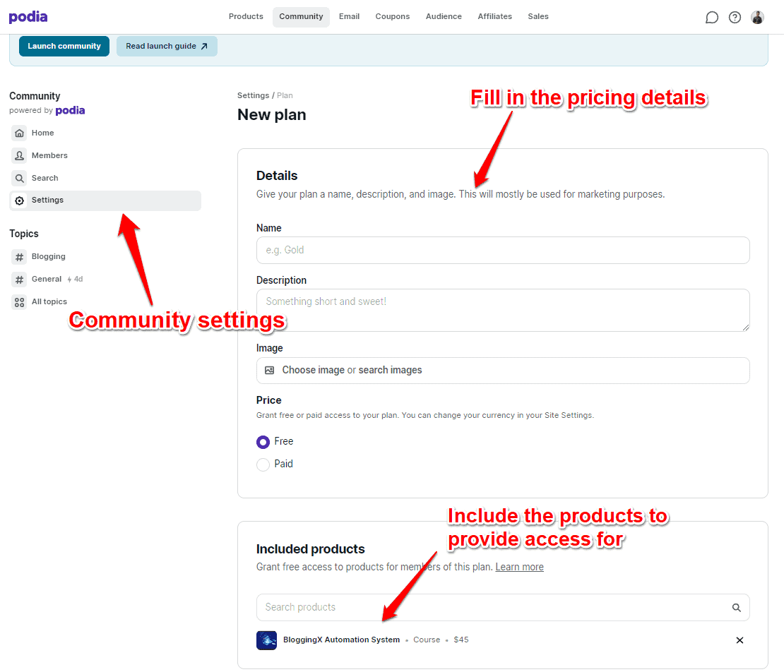Click the podia logo in the top left

[x=28, y=16]
